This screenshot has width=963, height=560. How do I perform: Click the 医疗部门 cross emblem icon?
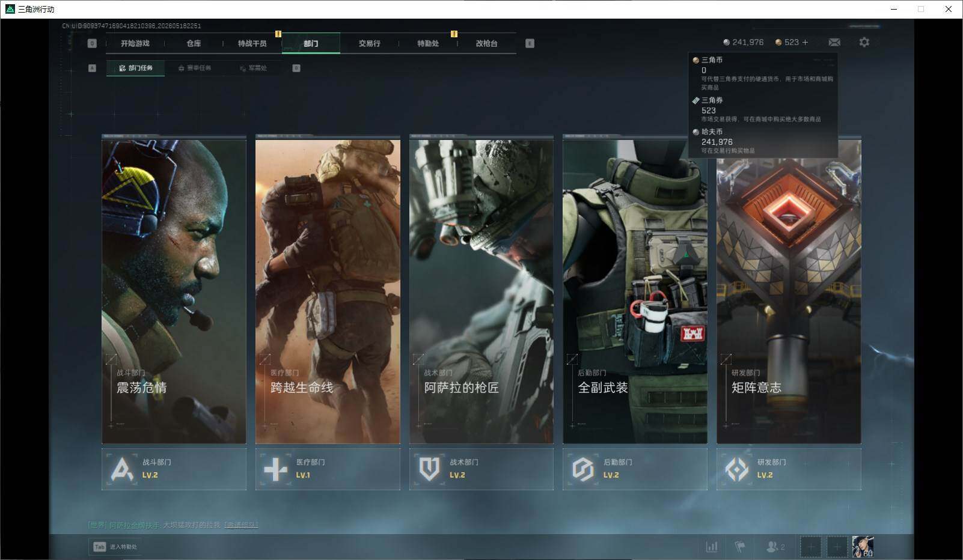pyautogui.click(x=275, y=469)
